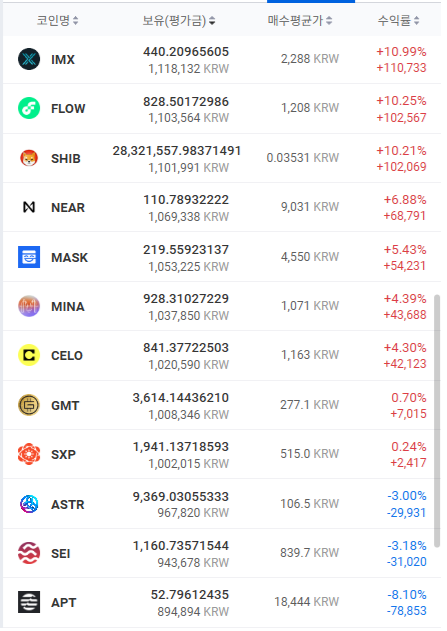Open the NEAR coin name link
Screen dimensions: 447x631
(x=68, y=208)
